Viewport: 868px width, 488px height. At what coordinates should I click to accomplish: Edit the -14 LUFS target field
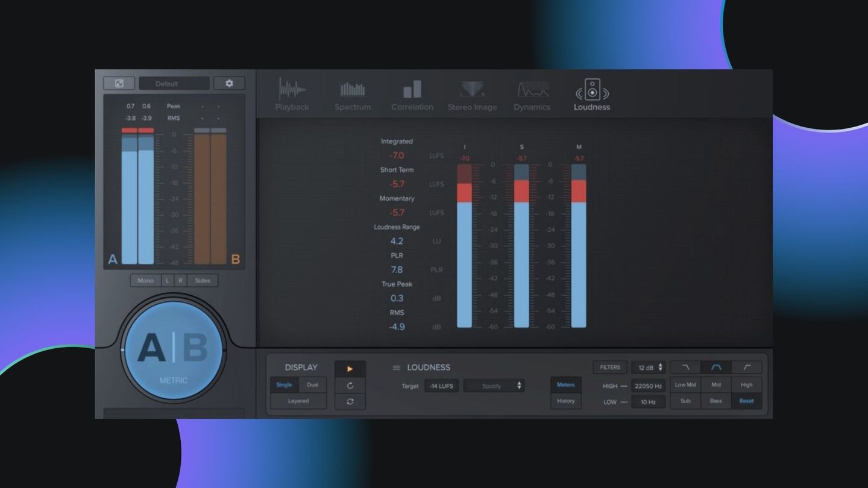442,386
